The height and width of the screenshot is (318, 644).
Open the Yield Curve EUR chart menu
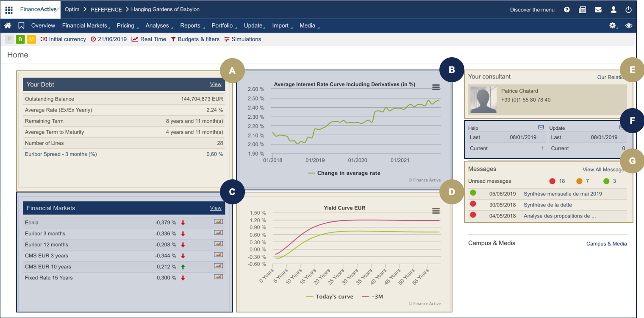pos(436,211)
